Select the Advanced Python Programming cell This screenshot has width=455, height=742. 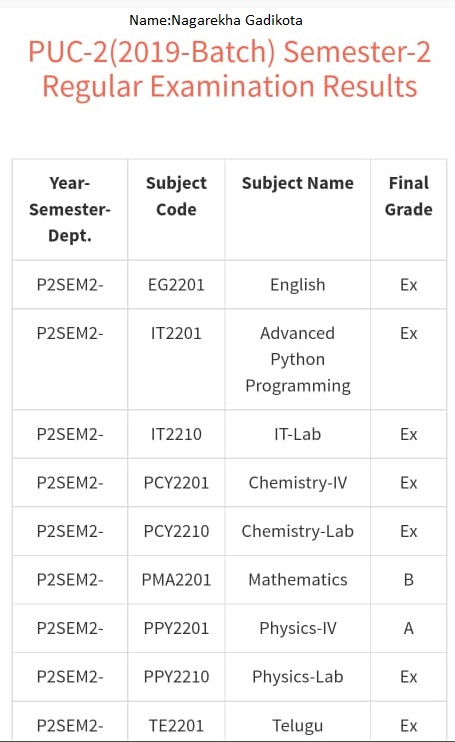pyautogui.click(x=298, y=360)
